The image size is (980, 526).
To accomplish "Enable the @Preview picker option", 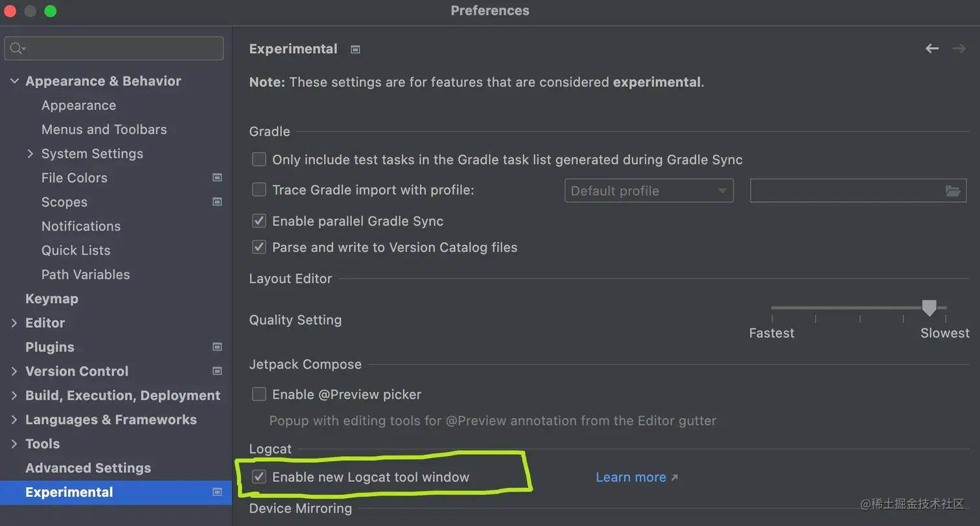I will click(x=259, y=394).
